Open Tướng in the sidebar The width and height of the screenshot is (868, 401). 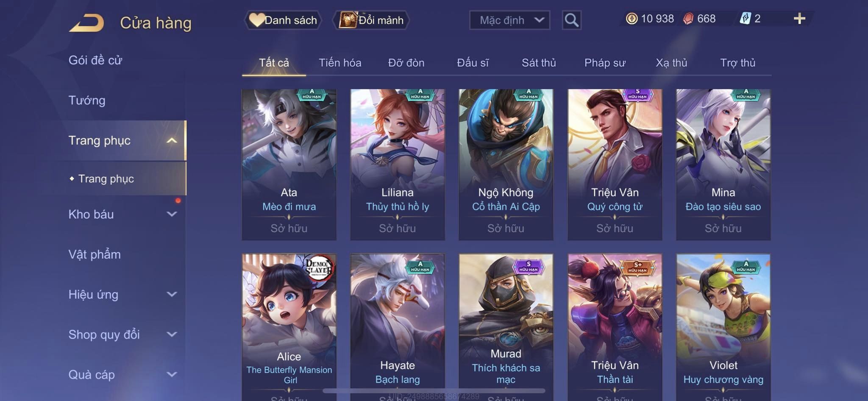pos(87,100)
